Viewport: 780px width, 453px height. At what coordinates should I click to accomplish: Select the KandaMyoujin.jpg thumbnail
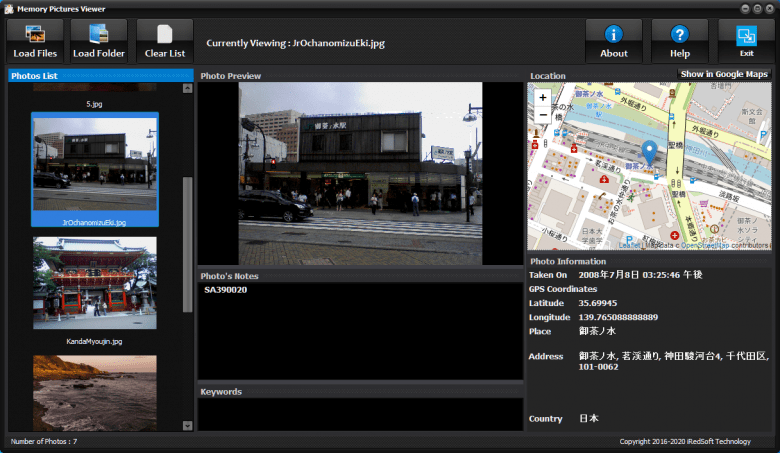95,282
